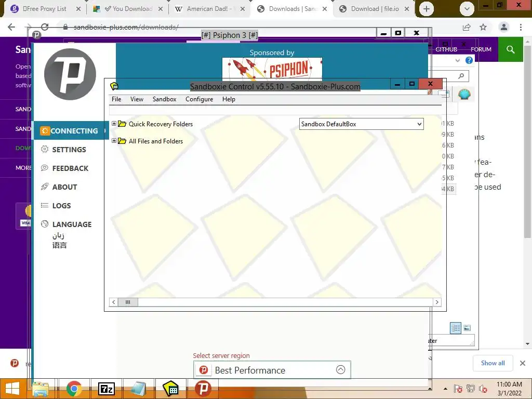The height and width of the screenshot is (399, 532).
Task: Open ABOUT in Psiphon sidebar
Action: 64,187
